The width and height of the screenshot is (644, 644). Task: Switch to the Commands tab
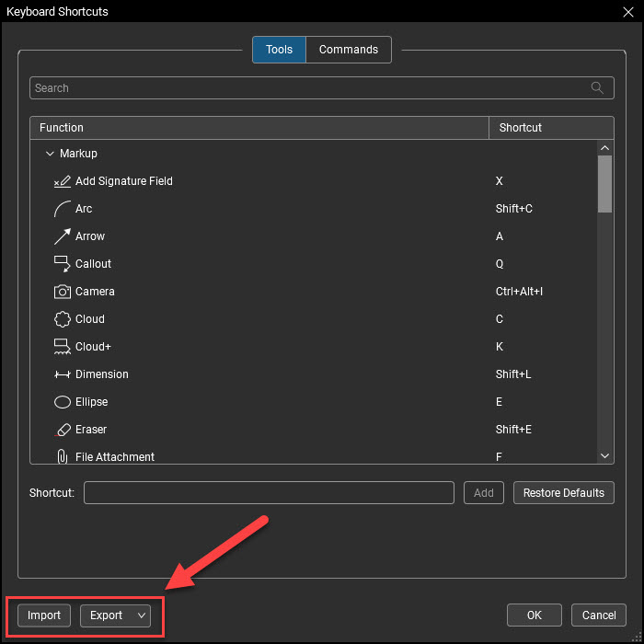click(349, 50)
